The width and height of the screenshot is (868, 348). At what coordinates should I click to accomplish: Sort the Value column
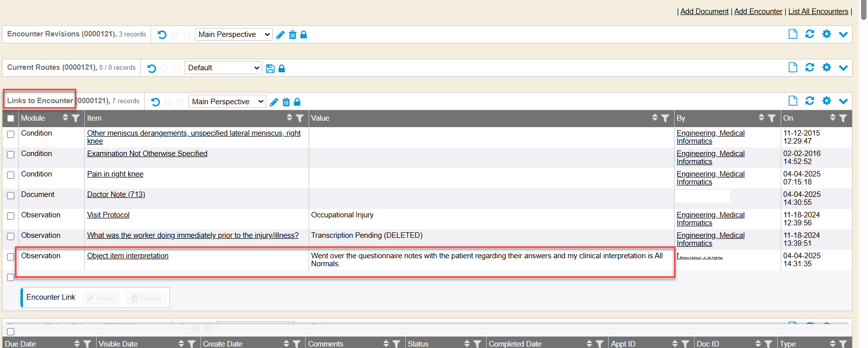(655, 118)
